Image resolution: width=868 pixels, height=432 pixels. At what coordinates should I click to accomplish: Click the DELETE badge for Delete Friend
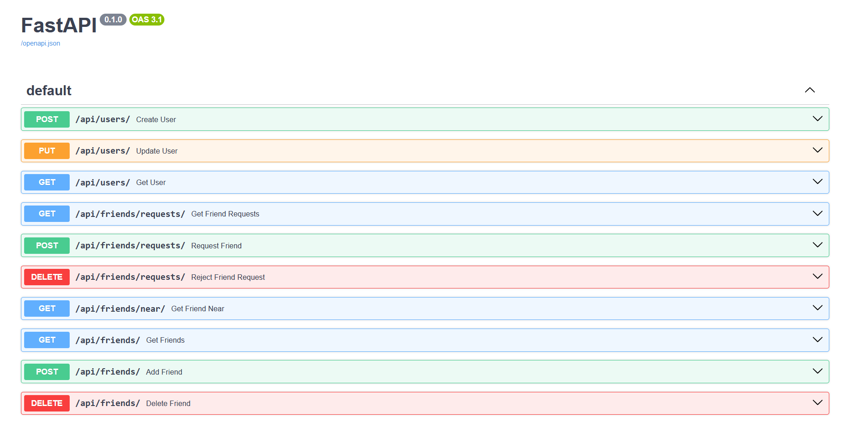click(47, 403)
